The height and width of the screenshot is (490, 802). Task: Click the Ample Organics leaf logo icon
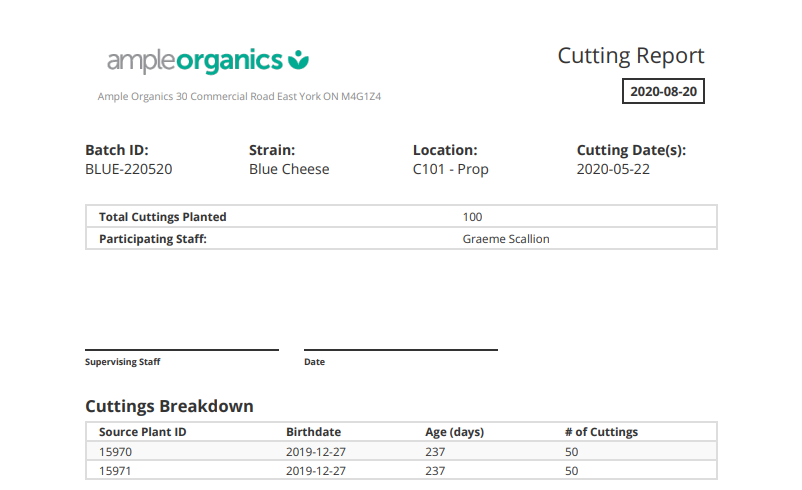pos(298,61)
